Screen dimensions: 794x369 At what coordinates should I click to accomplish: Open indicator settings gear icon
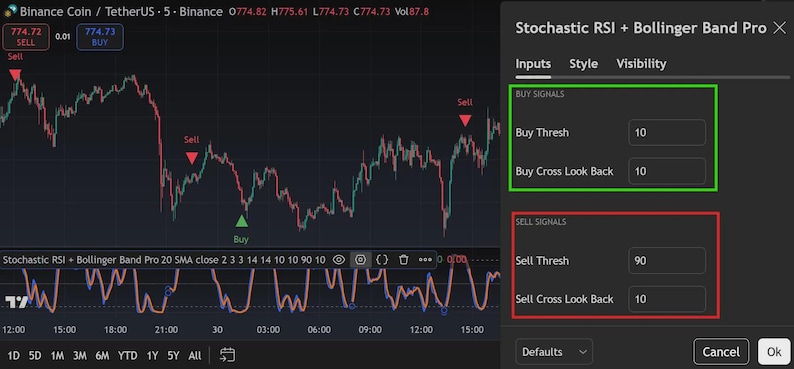360,260
